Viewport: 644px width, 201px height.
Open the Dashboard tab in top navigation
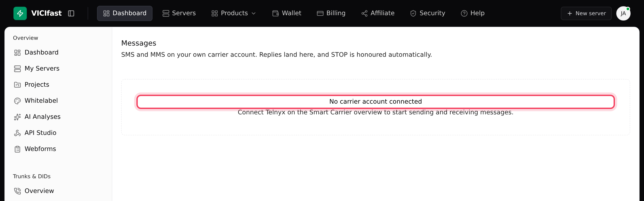click(125, 13)
